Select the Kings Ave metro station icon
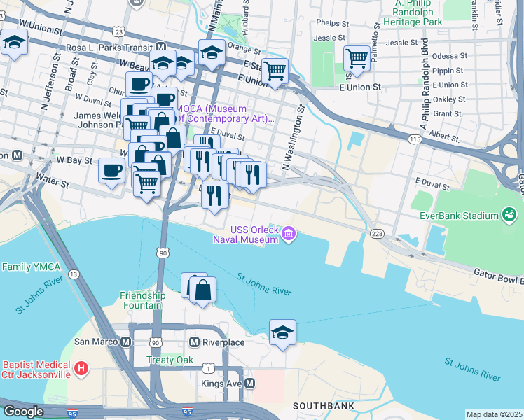The image size is (524, 420). tap(250, 384)
